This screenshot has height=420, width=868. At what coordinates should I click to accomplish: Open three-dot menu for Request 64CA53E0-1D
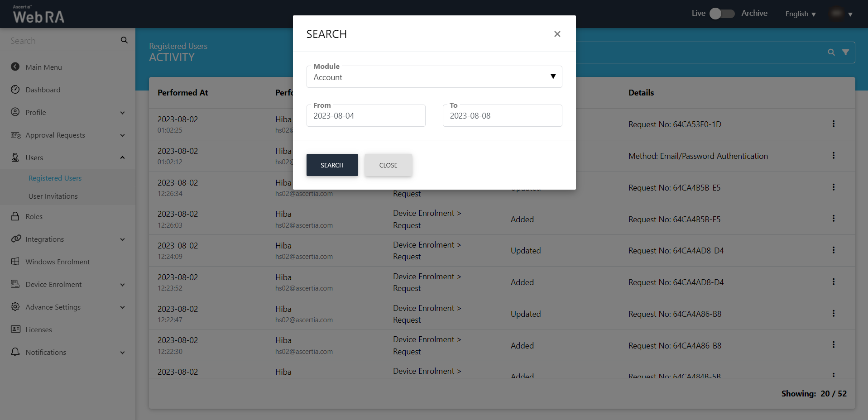(x=833, y=124)
